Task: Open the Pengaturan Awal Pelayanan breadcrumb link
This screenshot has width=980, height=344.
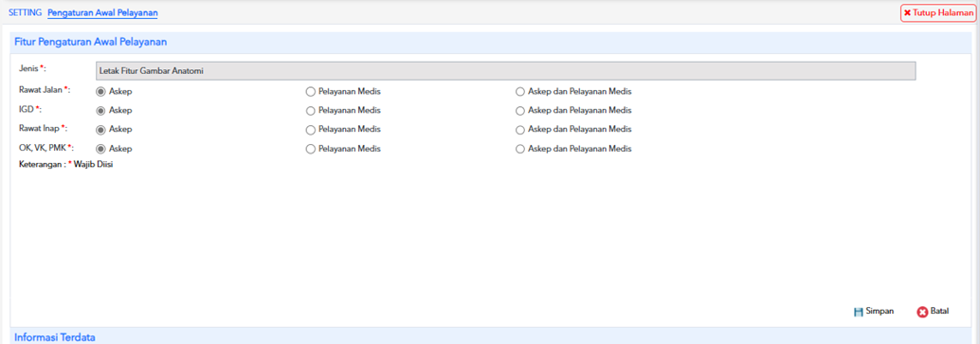Action: [x=102, y=12]
